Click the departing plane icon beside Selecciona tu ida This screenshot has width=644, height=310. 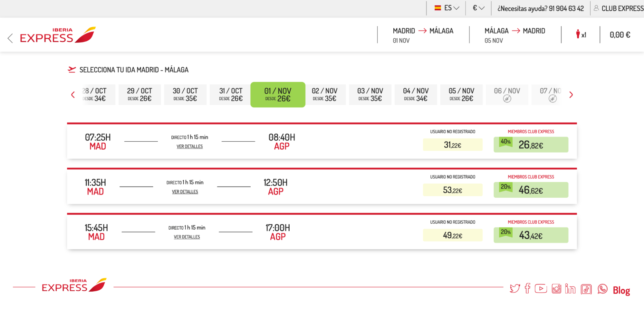[x=72, y=70]
